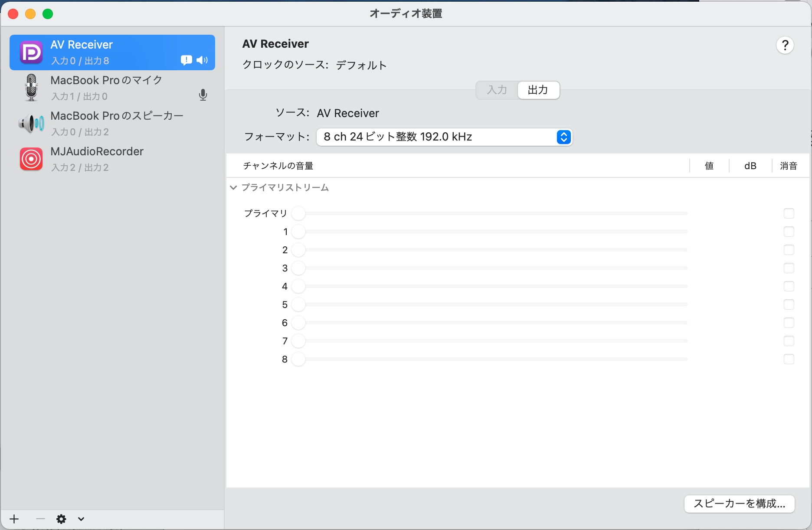Mute channel 7 checkbox
The image size is (812, 530).
tap(789, 341)
